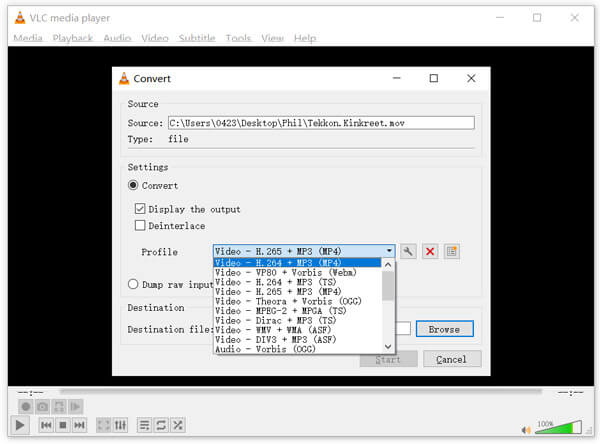Click the Play button in VLC controls

(x=20, y=425)
